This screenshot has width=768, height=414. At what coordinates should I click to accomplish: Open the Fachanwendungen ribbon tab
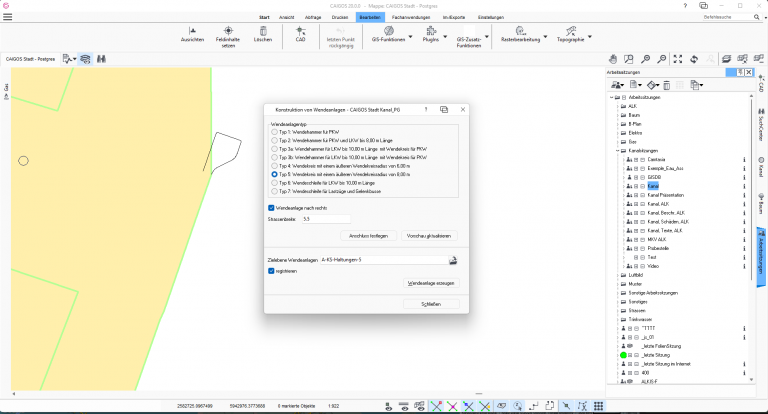tap(410, 17)
